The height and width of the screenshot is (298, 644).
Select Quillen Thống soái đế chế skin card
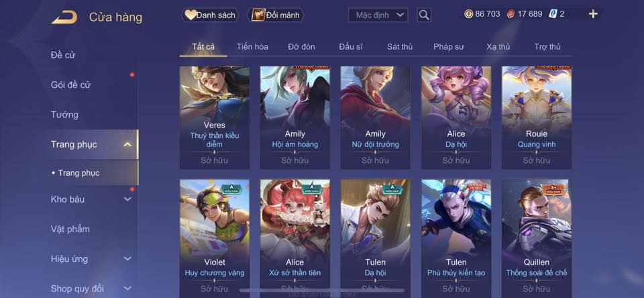(537, 238)
